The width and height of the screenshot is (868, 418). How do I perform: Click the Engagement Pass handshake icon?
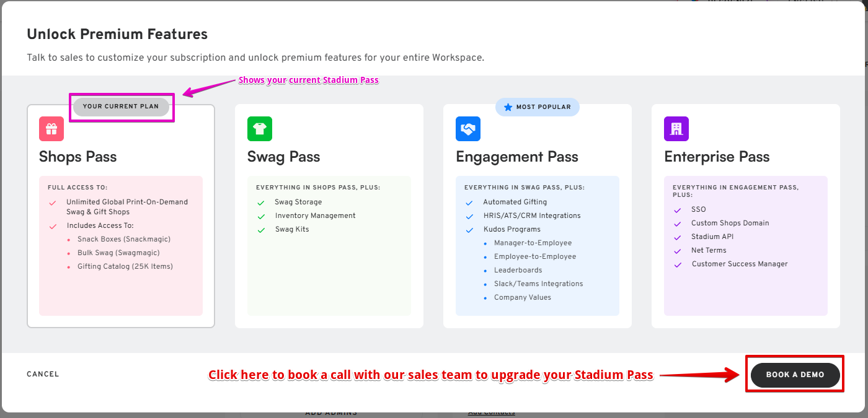click(x=468, y=129)
